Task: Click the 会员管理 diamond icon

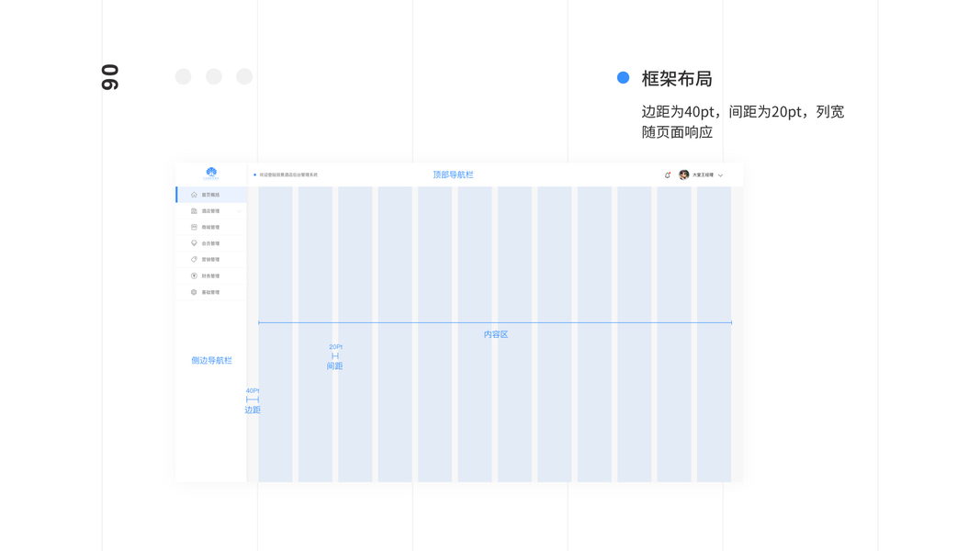Action: (194, 243)
